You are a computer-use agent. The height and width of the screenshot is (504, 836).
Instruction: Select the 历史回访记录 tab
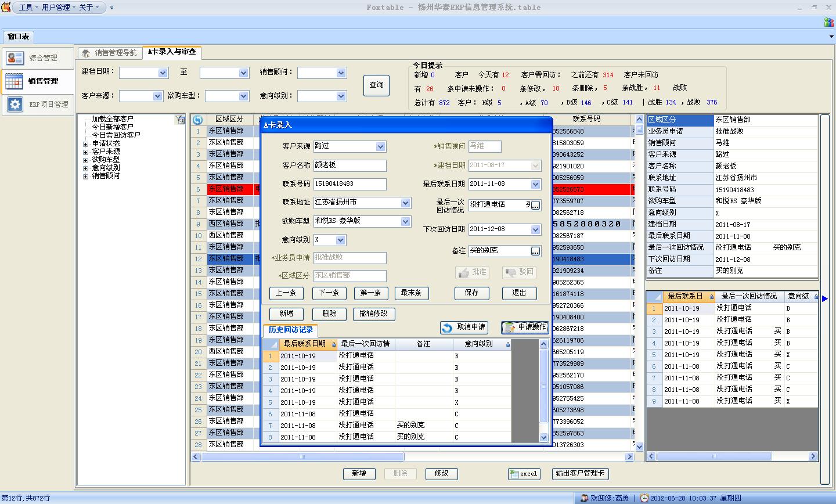(290, 330)
